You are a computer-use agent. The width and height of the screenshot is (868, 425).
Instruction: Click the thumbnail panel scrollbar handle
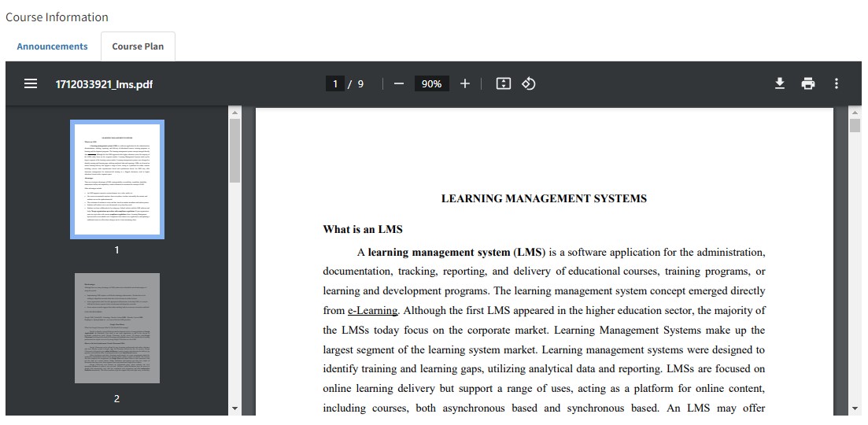pos(235,151)
